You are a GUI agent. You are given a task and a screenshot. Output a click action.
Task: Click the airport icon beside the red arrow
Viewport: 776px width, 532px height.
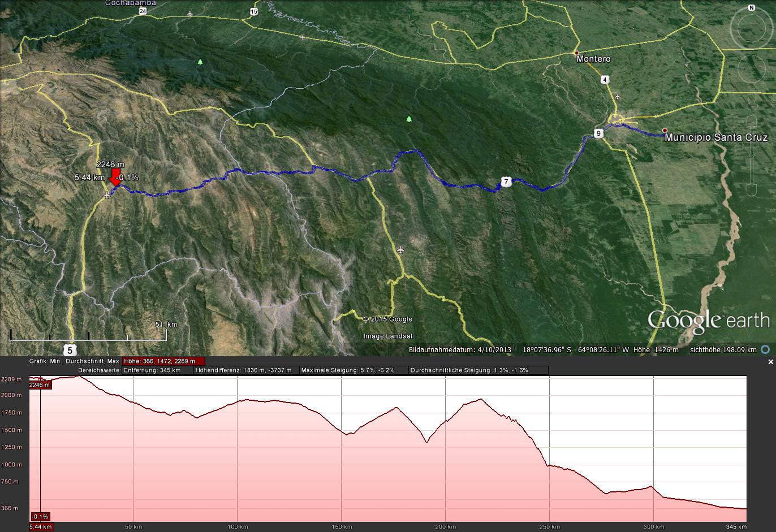click(x=107, y=196)
